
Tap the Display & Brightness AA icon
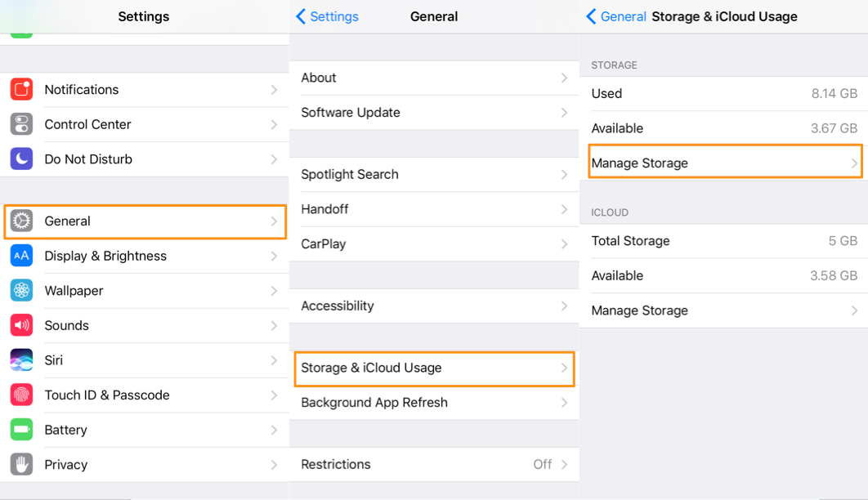21,256
